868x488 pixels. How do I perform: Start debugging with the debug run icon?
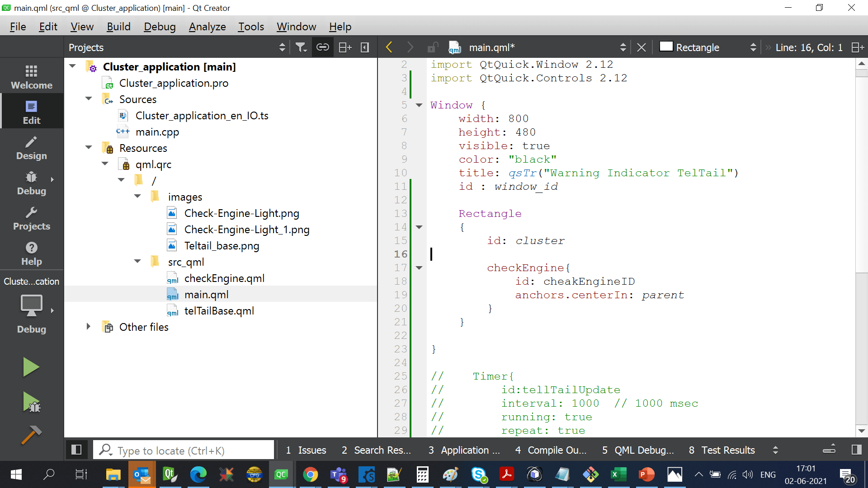click(31, 402)
